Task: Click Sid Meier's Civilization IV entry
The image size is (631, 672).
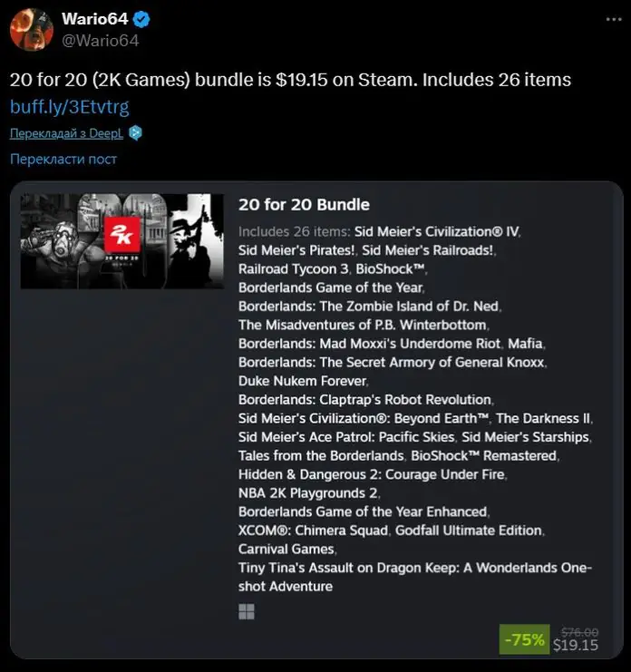Action: pyautogui.click(x=436, y=232)
